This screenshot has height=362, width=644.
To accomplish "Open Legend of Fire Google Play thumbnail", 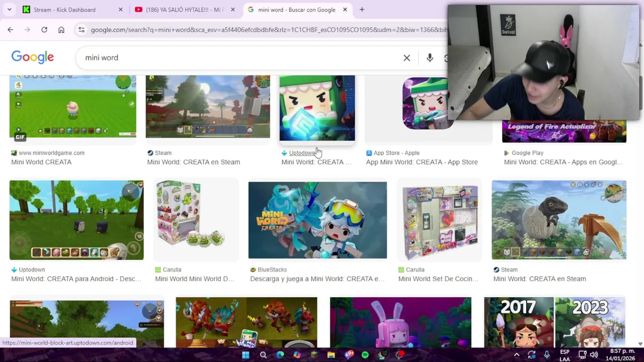I will 564,131.
